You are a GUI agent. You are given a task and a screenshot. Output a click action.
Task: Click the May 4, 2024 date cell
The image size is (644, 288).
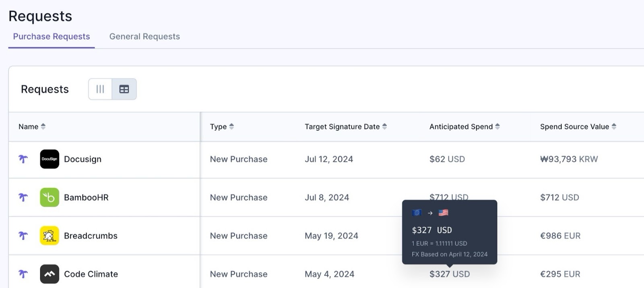click(x=329, y=274)
